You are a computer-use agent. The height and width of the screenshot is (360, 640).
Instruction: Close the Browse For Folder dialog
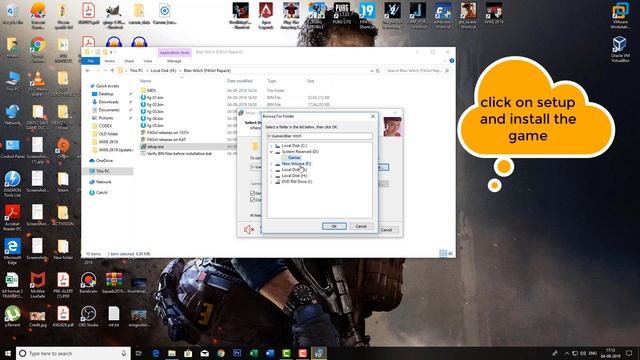(x=372, y=116)
